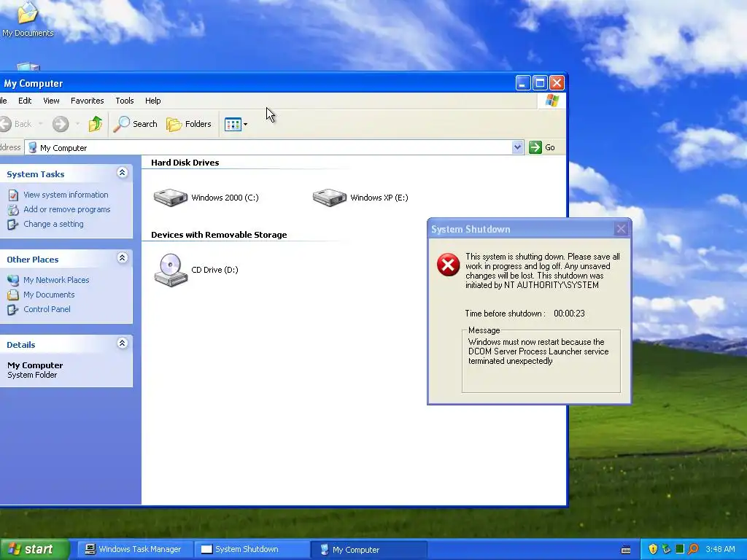This screenshot has width=747, height=560.
Task: Click the red error icon in System Shutdown
Action: [449, 265]
